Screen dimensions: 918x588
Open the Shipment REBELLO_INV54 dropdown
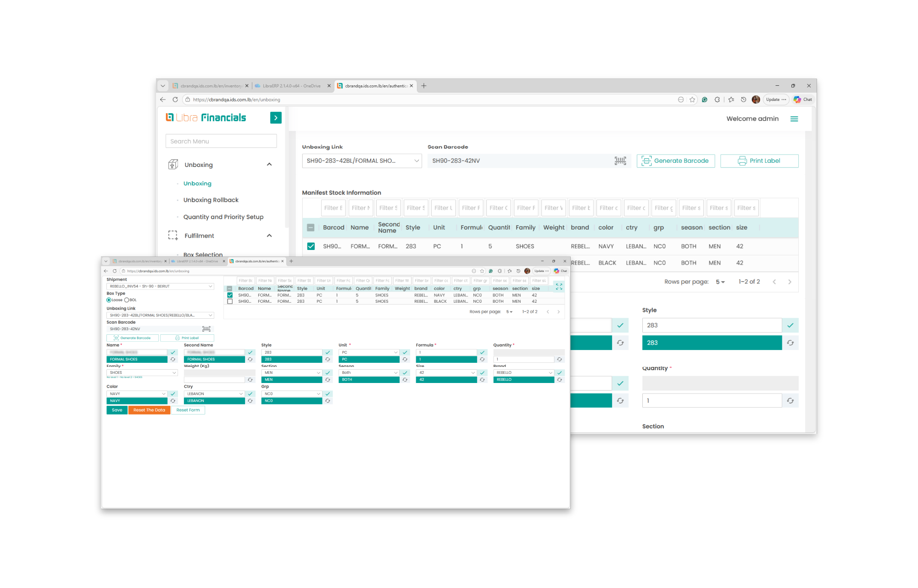click(160, 286)
